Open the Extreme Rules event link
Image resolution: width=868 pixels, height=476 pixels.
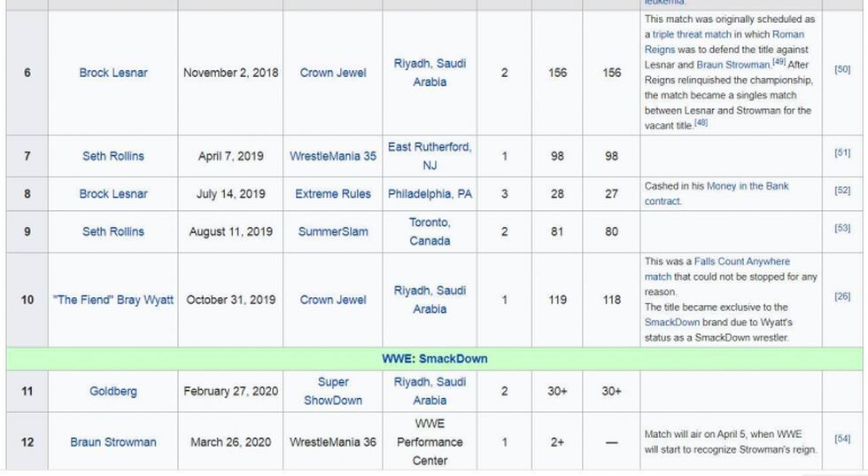coord(332,194)
